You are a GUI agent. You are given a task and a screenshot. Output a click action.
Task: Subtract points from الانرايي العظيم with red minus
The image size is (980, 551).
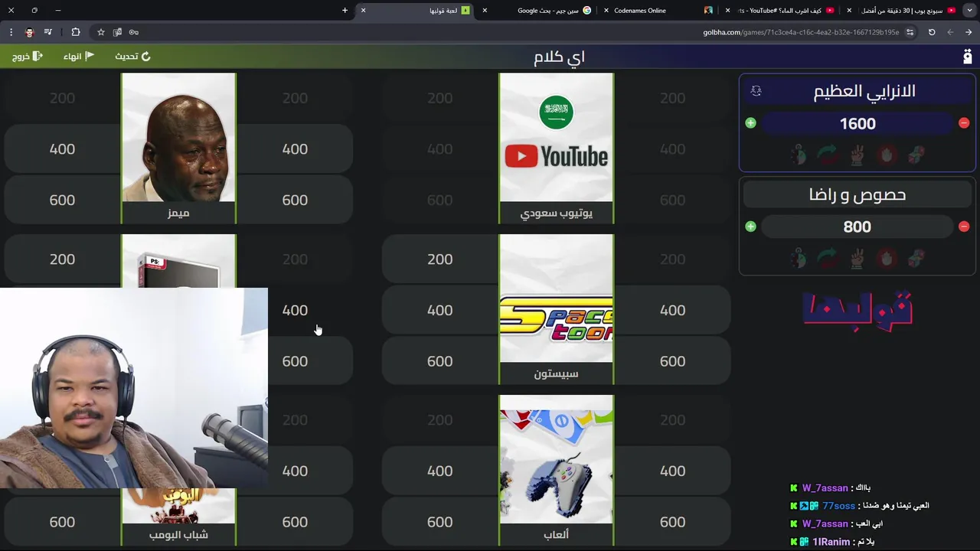click(x=964, y=123)
